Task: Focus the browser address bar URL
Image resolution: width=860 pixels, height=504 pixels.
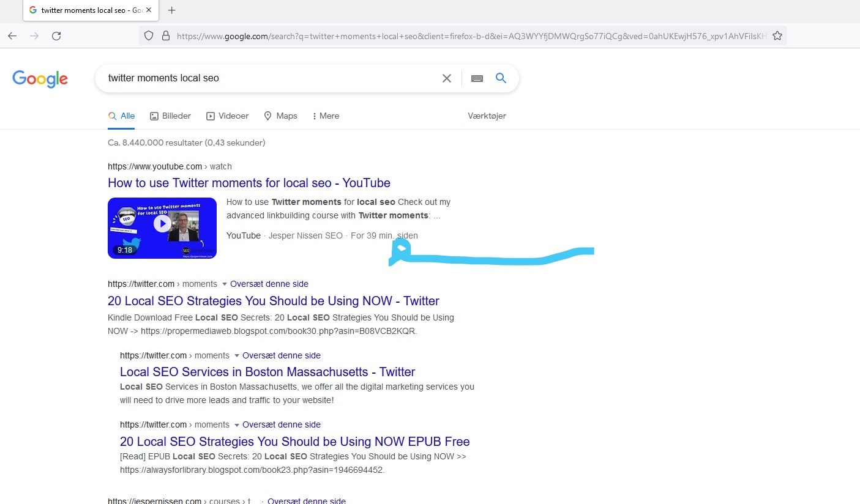Action: click(x=471, y=36)
